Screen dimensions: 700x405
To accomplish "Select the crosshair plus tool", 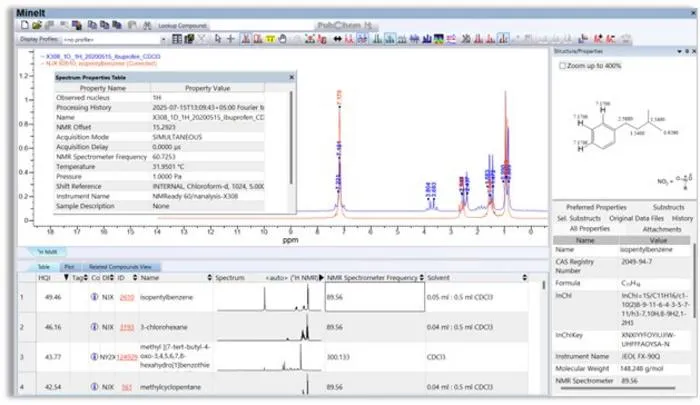I will coord(231,39).
